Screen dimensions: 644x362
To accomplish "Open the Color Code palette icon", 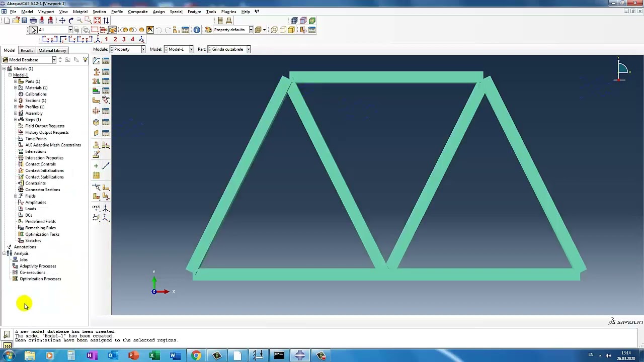I will point(208,30).
